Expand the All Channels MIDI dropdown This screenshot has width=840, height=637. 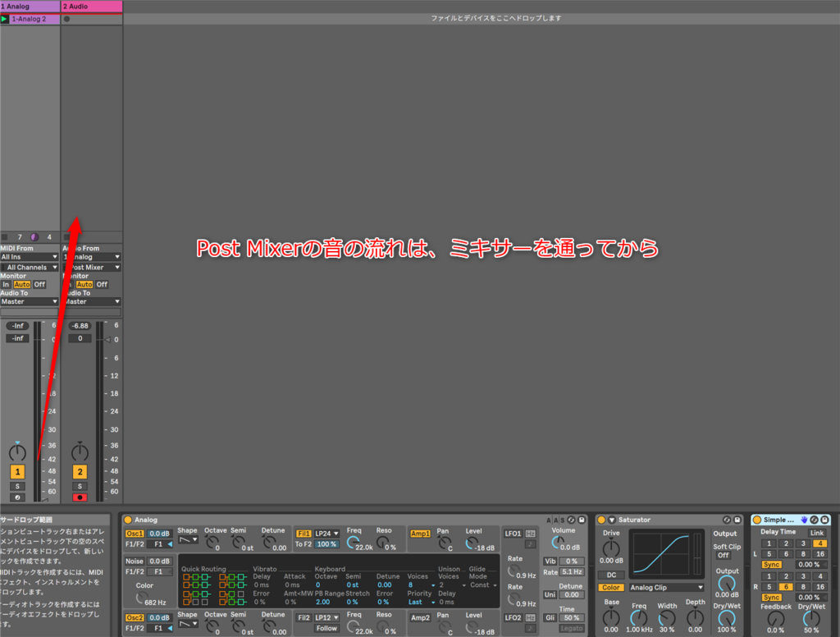click(30, 267)
